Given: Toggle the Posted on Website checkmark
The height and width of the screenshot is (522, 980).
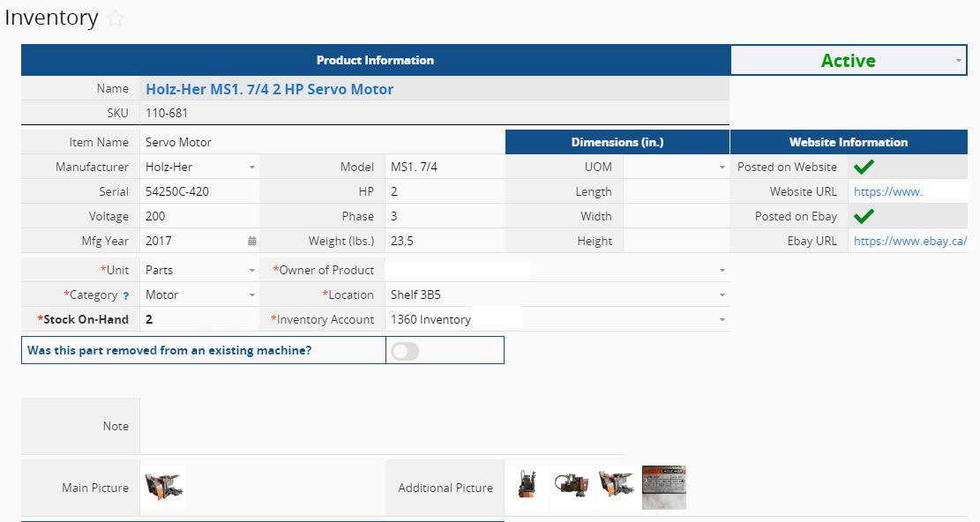Looking at the screenshot, I should coord(864,167).
